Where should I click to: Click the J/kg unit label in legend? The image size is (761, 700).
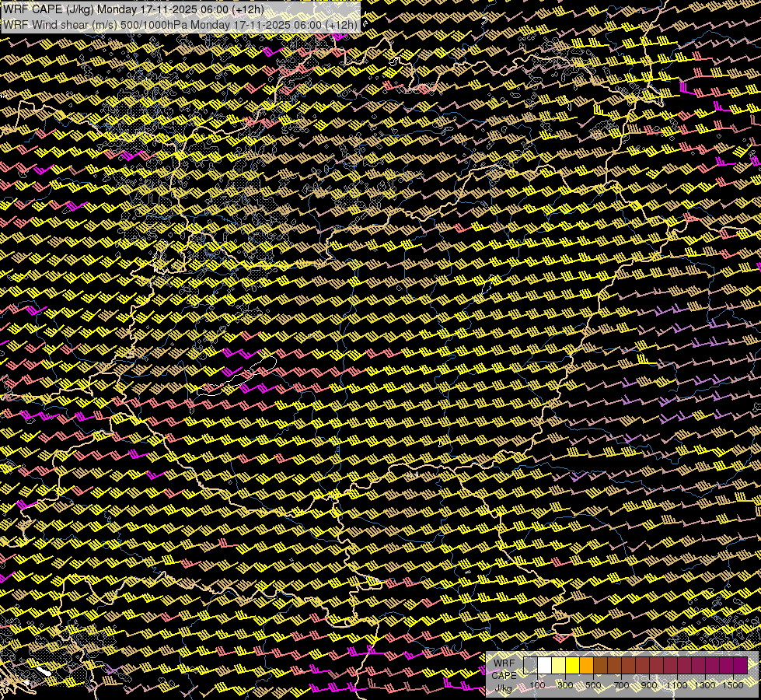pyautogui.click(x=503, y=688)
